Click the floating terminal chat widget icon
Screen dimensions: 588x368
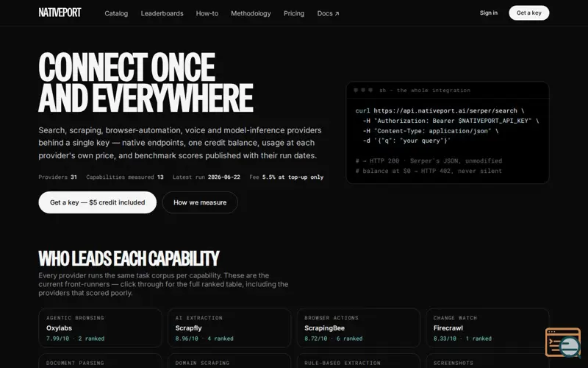pyautogui.click(x=563, y=342)
